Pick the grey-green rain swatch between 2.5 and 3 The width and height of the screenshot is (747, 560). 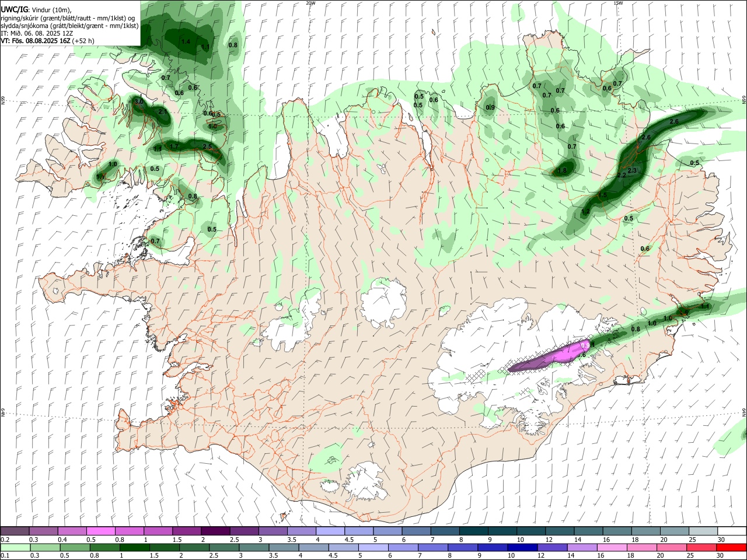click(x=225, y=548)
